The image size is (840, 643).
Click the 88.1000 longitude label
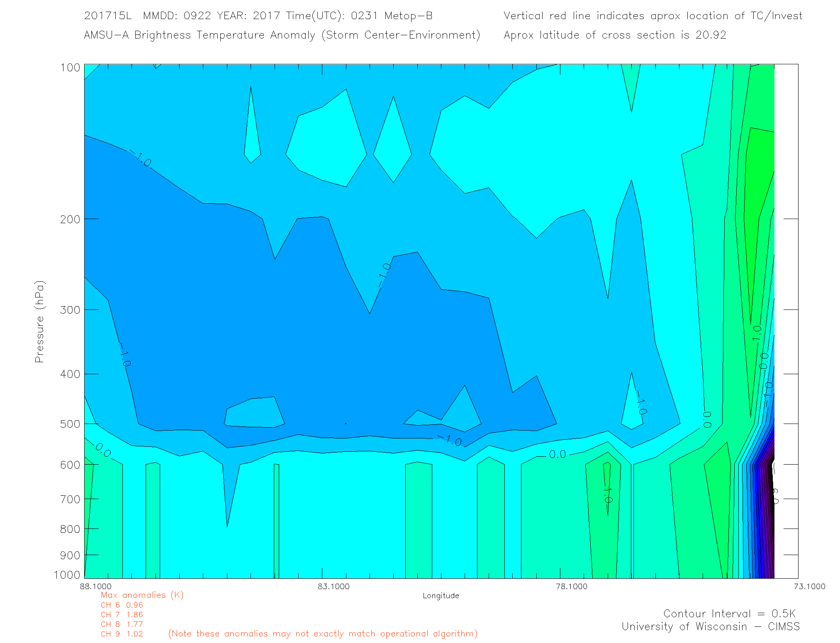click(x=96, y=586)
